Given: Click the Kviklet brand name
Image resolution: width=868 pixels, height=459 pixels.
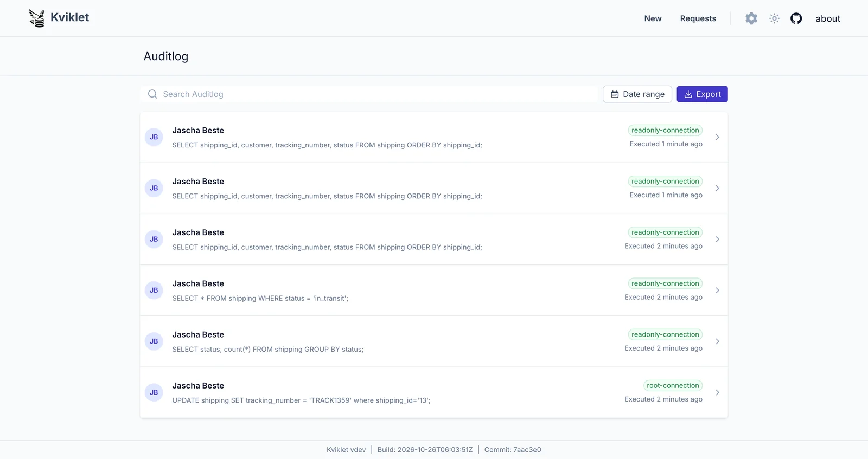Looking at the screenshot, I should [69, 17].
